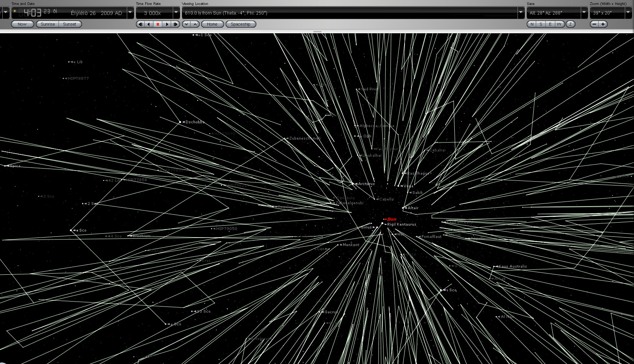Image resolution: width=634 pixels, height=364 pixels.
Task: Select the Sirius star label
Action: coord(366,227)
